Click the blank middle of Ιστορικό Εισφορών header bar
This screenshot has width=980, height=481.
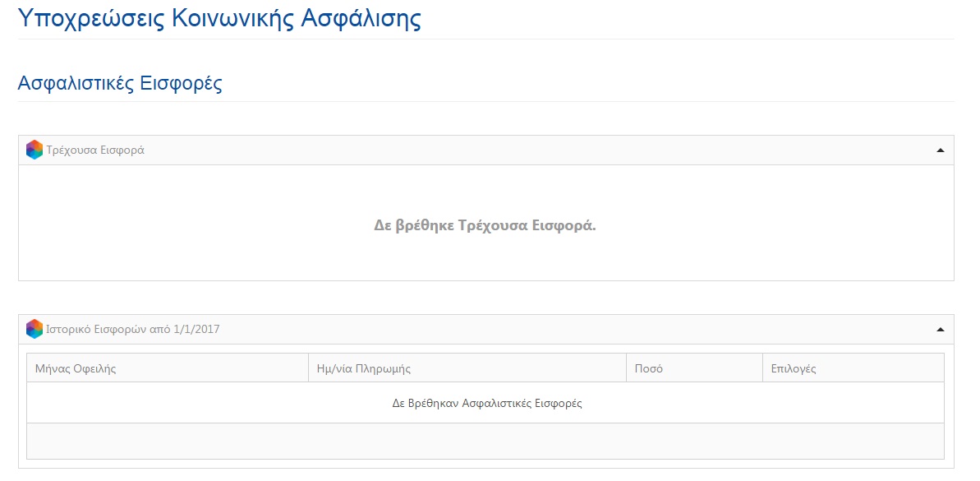click(x=575, y=330)
